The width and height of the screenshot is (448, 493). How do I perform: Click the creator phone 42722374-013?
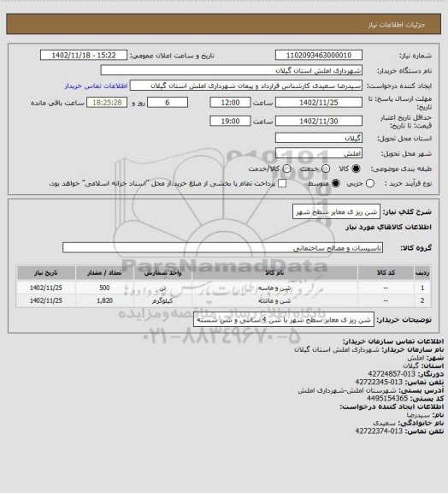(379, 431)
